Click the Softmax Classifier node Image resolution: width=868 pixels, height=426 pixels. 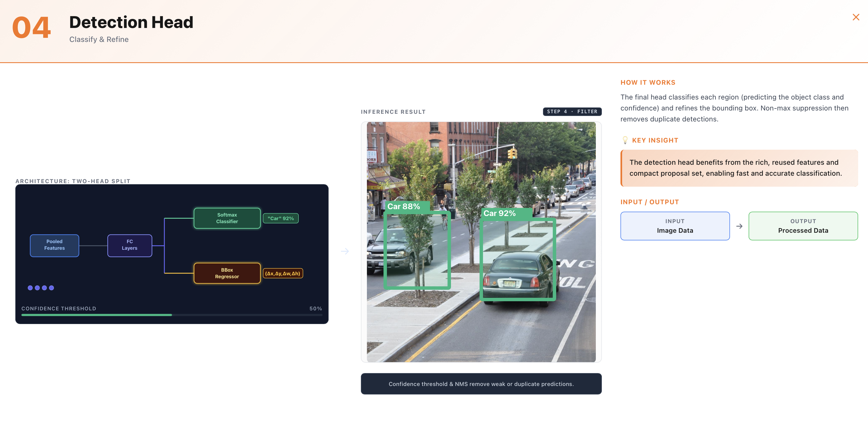pyautogui.click(x=227, y=218)
